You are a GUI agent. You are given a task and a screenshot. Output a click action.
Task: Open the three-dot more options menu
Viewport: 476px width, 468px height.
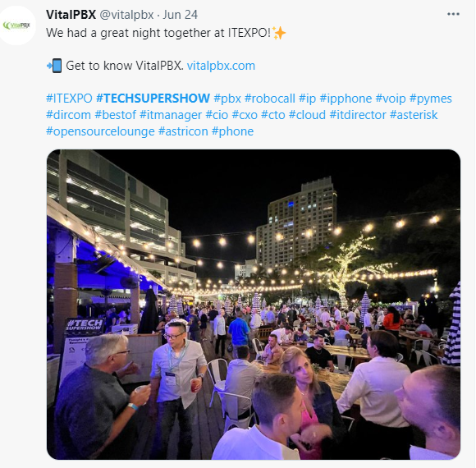[453, 14]
